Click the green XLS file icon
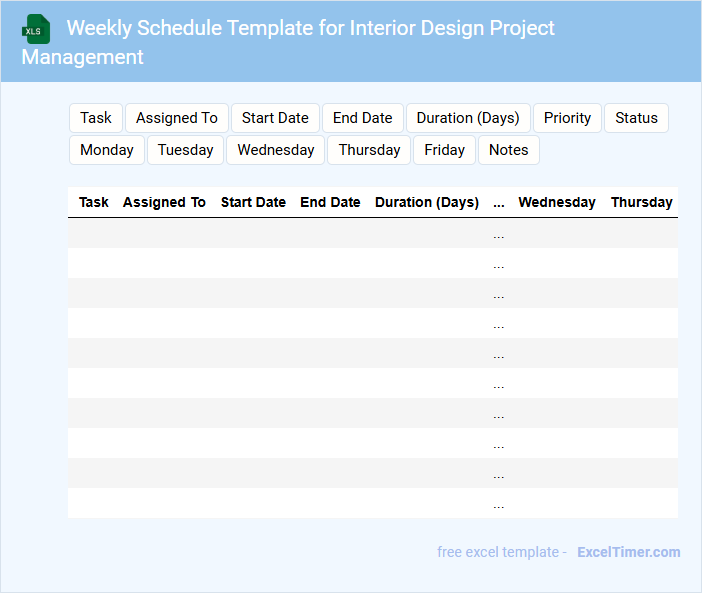Screen dimensions: 702x593 coord(36,29)
